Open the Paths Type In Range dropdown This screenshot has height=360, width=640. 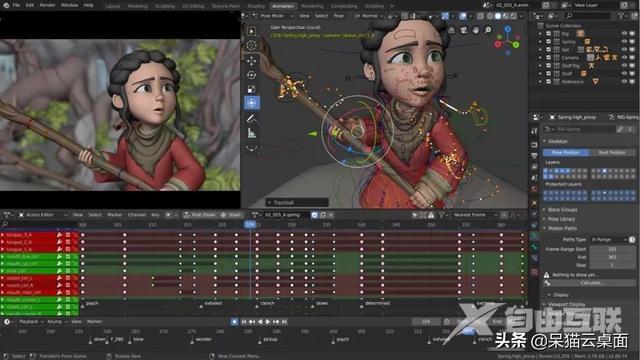coord(609,240)
